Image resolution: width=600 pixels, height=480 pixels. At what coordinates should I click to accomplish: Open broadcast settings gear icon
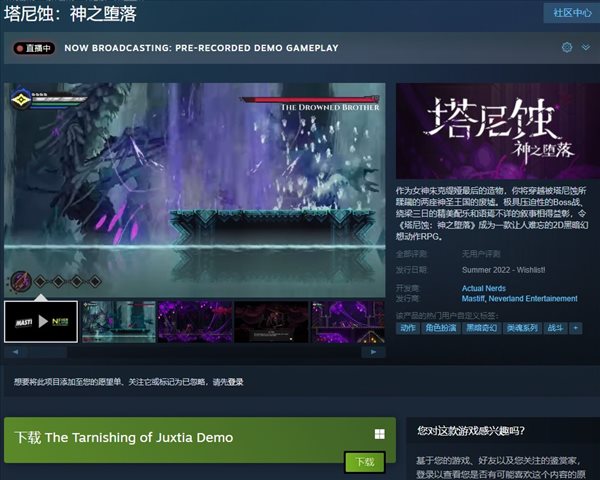tap(567, 47)
